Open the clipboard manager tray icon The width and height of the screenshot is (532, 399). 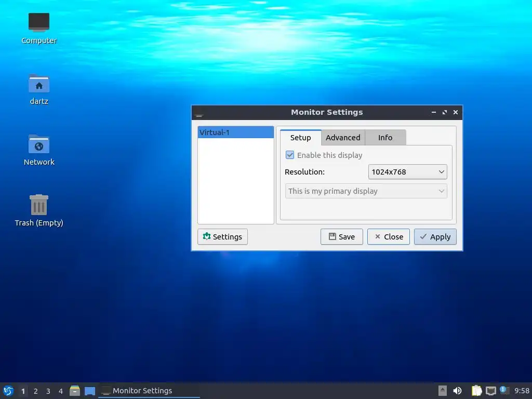(477, 391)
